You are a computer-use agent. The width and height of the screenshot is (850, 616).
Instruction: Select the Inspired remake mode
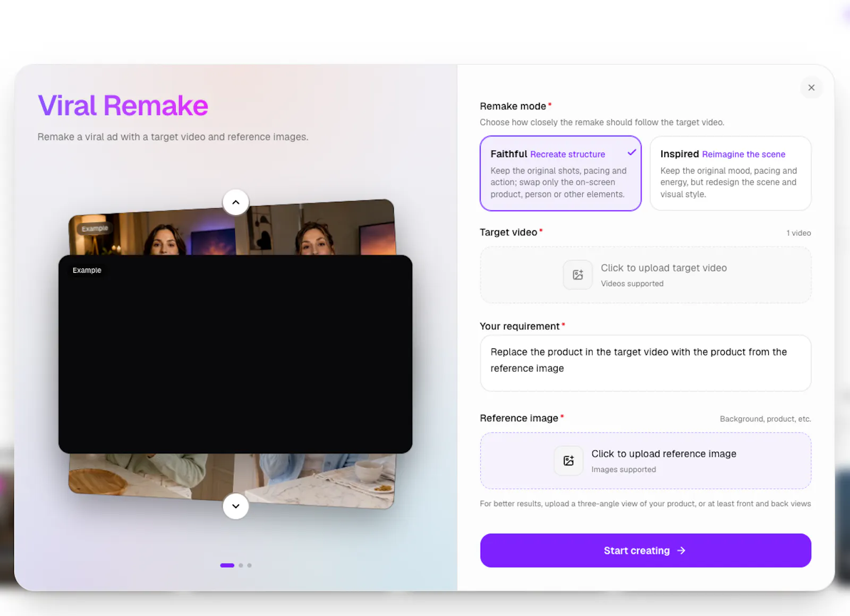coord(730,173)
